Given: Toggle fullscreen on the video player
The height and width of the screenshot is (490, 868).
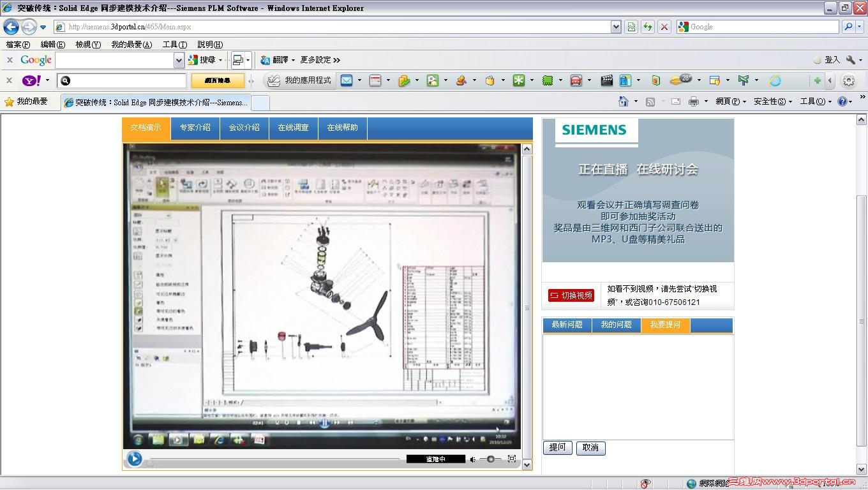Looking at the screenshot, I should point(512,459).
